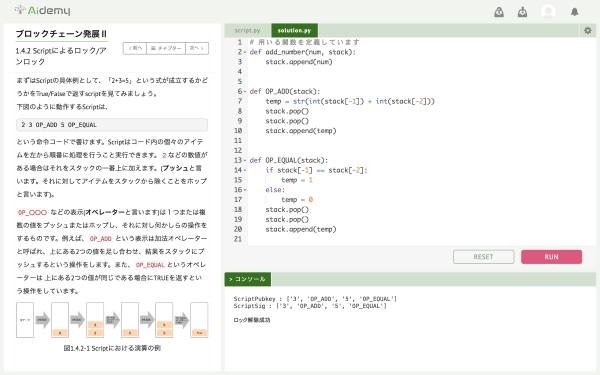Click the red OP_EQUAL inline code
This screenshot has width=600, height=375.
(150, 265)
